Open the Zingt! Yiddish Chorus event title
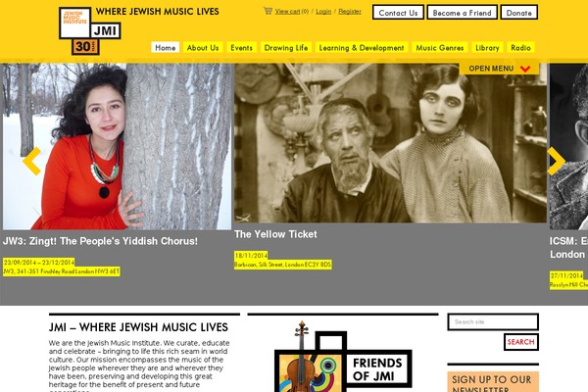 [x=100, y=241]
